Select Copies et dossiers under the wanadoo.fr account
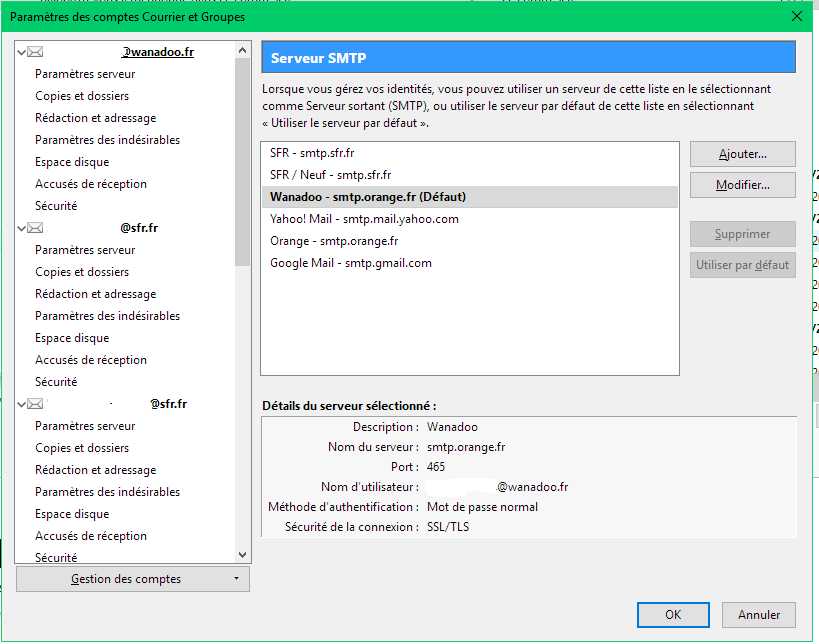 coord(82,96)
